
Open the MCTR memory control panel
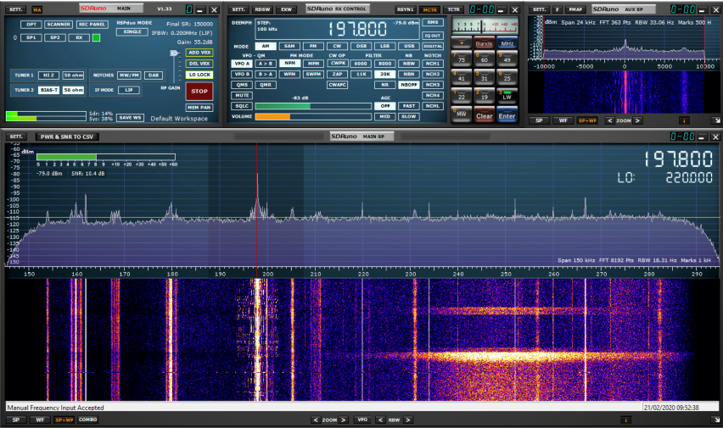tap(430, 9)
